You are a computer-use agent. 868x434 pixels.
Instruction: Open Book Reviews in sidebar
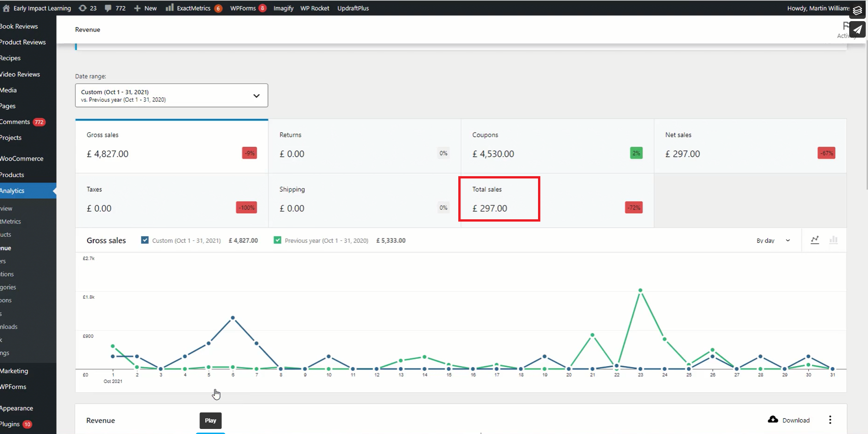[x=19, y=26]
